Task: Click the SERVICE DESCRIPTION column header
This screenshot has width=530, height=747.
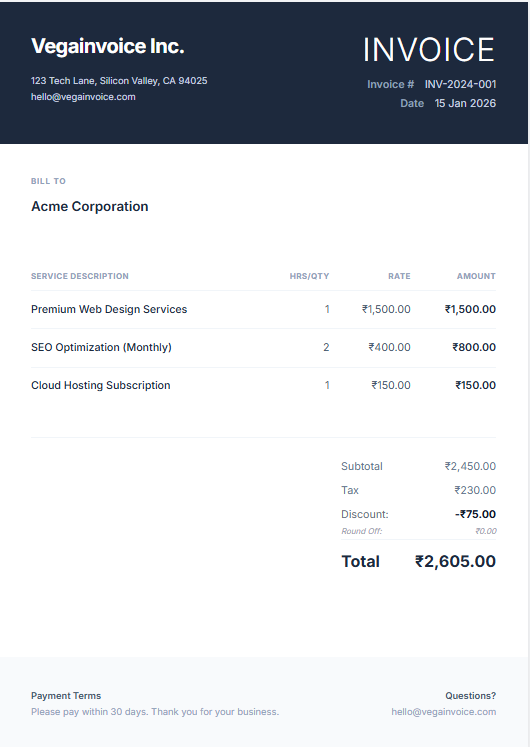Action: tap(80, 276)
